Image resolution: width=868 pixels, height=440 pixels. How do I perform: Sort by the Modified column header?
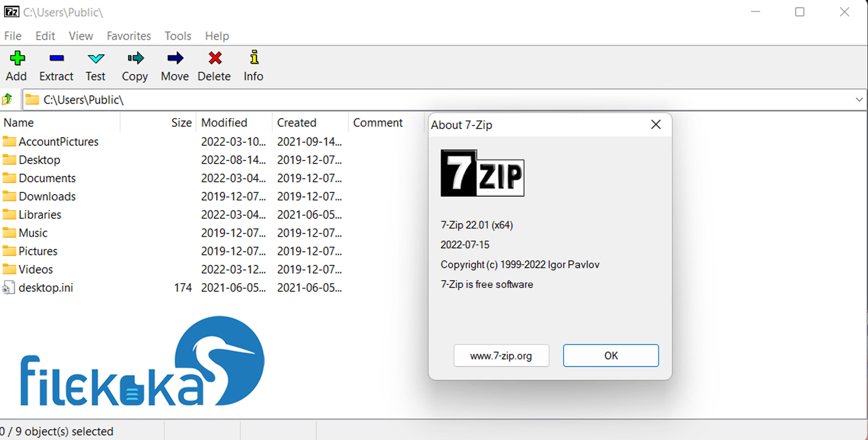tap(234, 123)
